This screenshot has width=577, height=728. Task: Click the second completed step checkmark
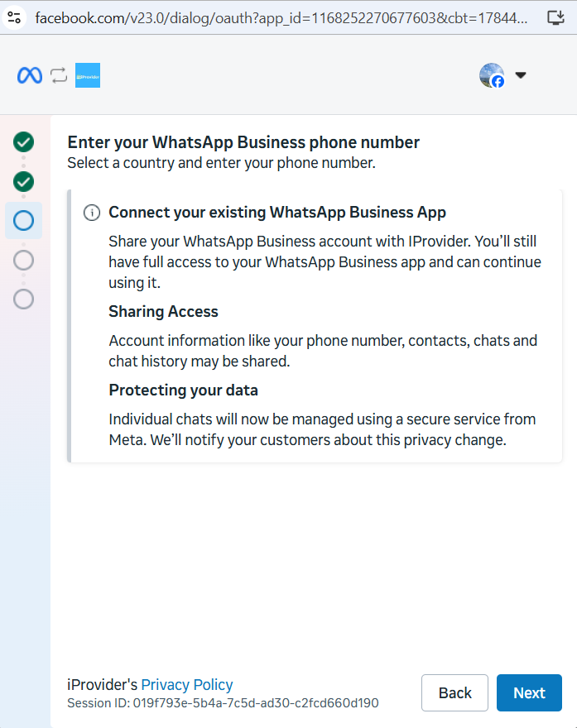click(24, 181)
